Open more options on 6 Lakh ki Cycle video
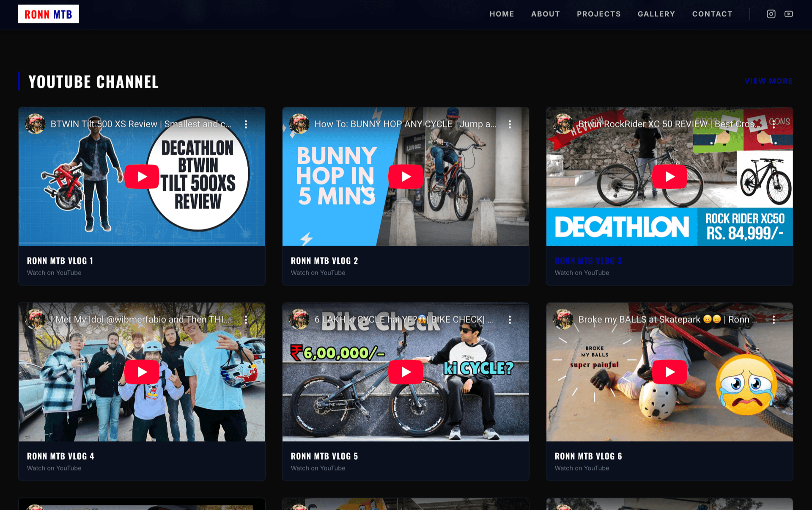 510,320
